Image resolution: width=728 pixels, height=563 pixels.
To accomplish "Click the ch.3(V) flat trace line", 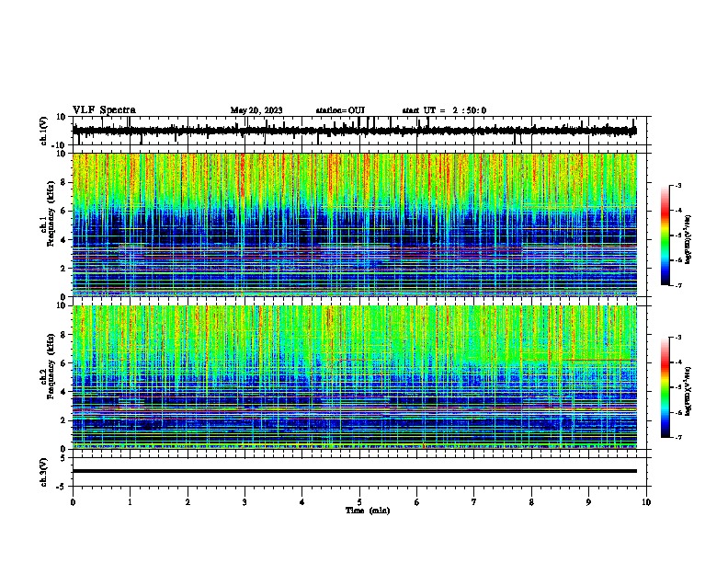I will (x=355, y=471).
